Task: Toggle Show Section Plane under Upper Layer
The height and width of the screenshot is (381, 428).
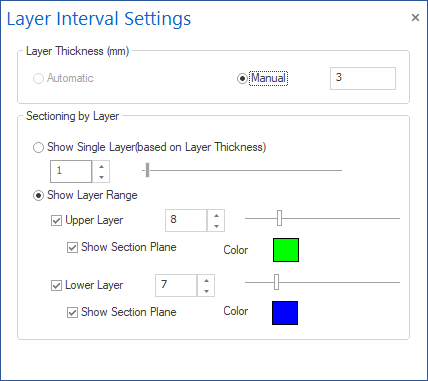Action: (x=72, y=247)
